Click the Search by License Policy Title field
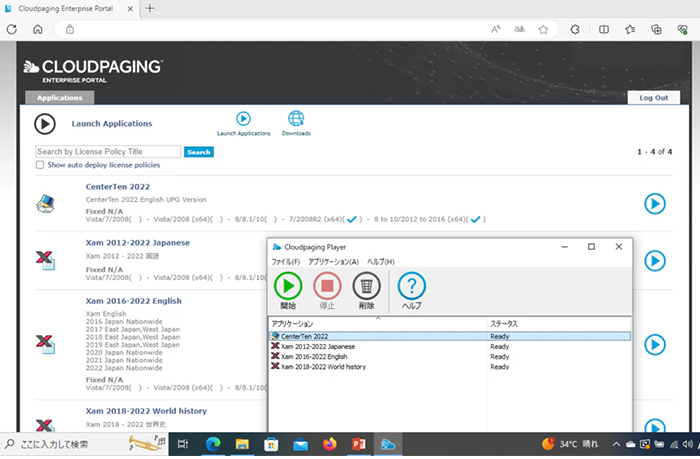This screenshot has height=459, width=700. click(108, 151)
